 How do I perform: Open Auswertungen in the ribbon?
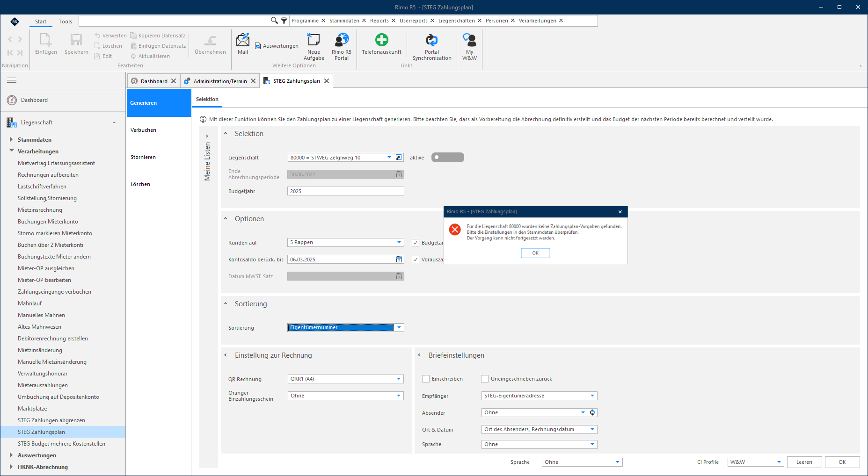pyautogui.click(x=277, y=46)
